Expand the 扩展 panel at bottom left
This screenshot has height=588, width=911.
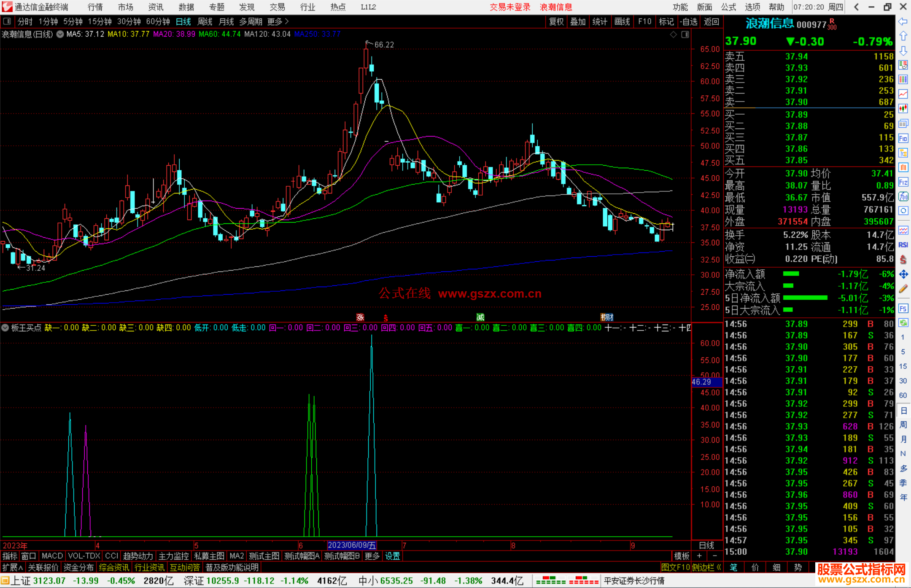click(x=13, y=567)
